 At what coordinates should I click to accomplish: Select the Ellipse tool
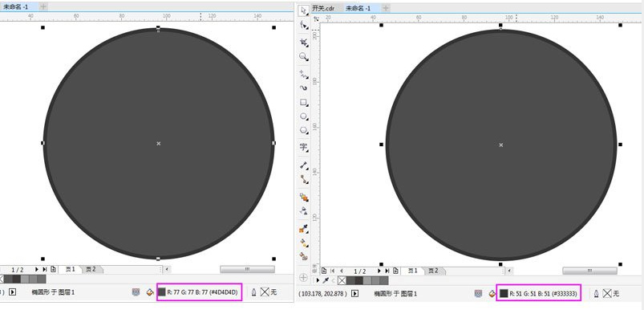pos(303,116)
